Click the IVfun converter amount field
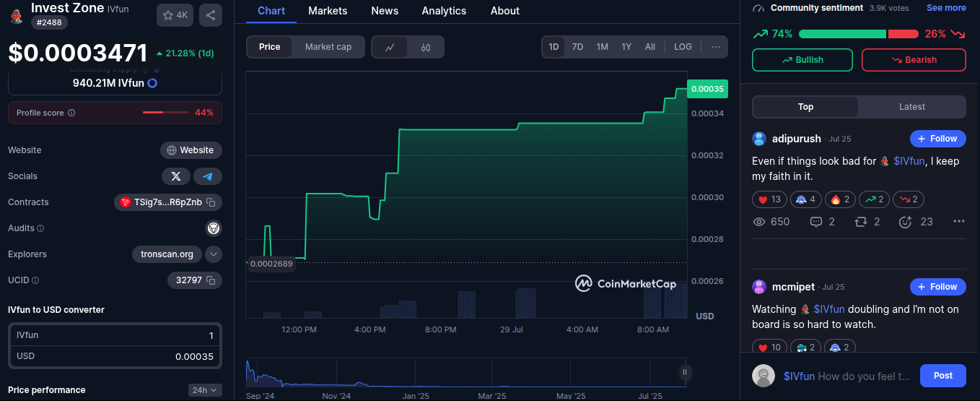 pyautogui.click(x=115, y=335)
